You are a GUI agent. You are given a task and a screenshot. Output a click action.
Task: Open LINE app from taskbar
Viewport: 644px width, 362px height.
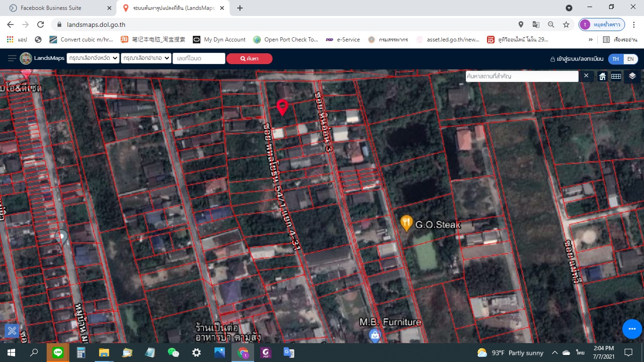[58, 353]
